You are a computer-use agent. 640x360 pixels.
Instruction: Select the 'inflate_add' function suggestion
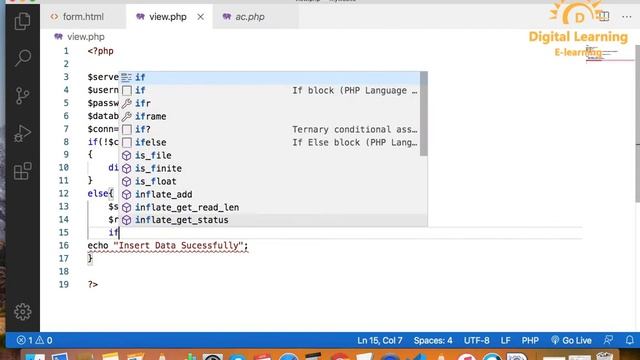click(x=270, y=194)
